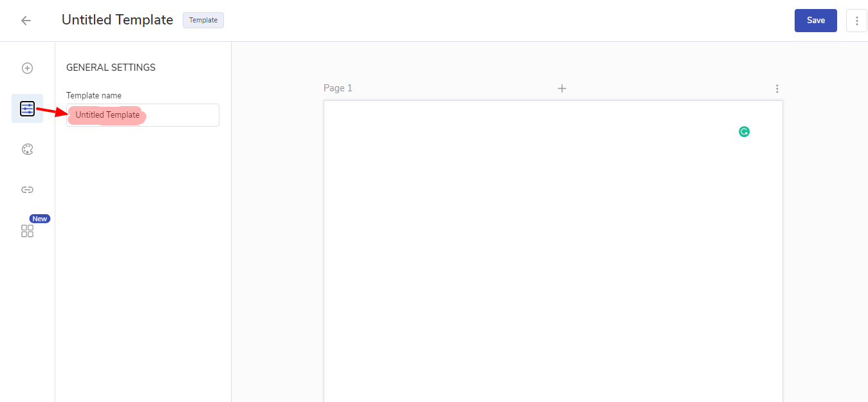Select the general settings sliders sidebar icon
868x402 pixels.
[27, 109]
